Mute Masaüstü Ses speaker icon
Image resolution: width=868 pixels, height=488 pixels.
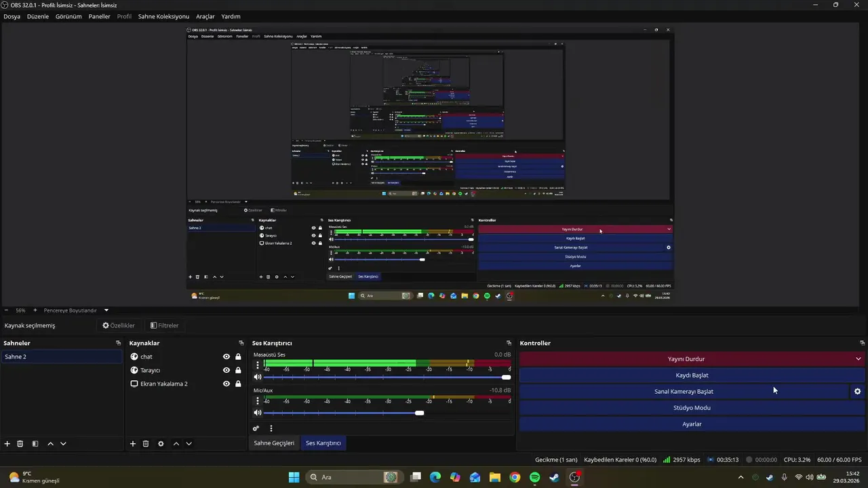257,377
